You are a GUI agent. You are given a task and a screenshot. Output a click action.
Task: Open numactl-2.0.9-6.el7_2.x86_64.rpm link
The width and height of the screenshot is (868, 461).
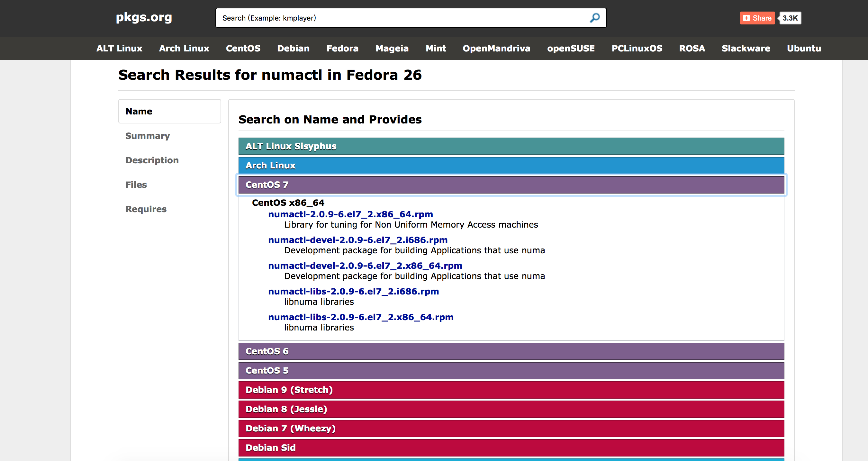pyautogui.click(x=350, y=214)
